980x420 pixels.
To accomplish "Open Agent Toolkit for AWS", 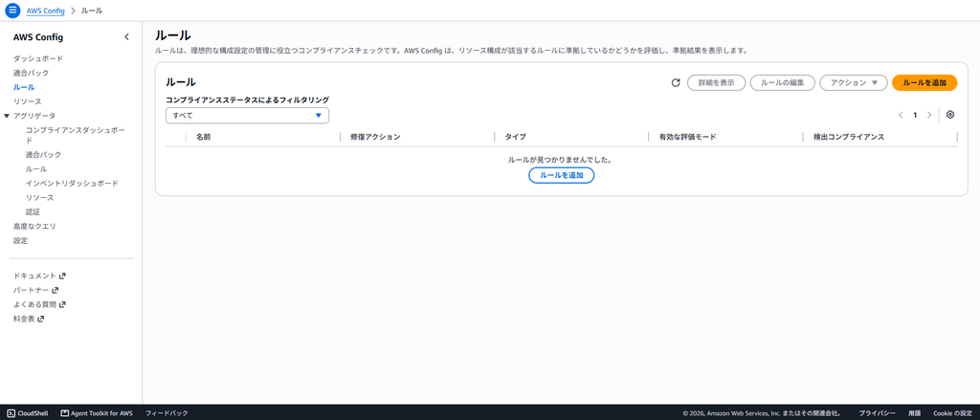I will pyautogui.click(x=97, y=413).
